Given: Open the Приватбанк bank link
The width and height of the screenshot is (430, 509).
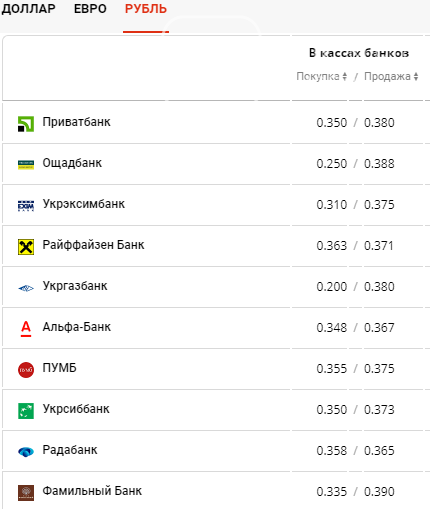Looking at the screenshot, I should click(76, 122).
